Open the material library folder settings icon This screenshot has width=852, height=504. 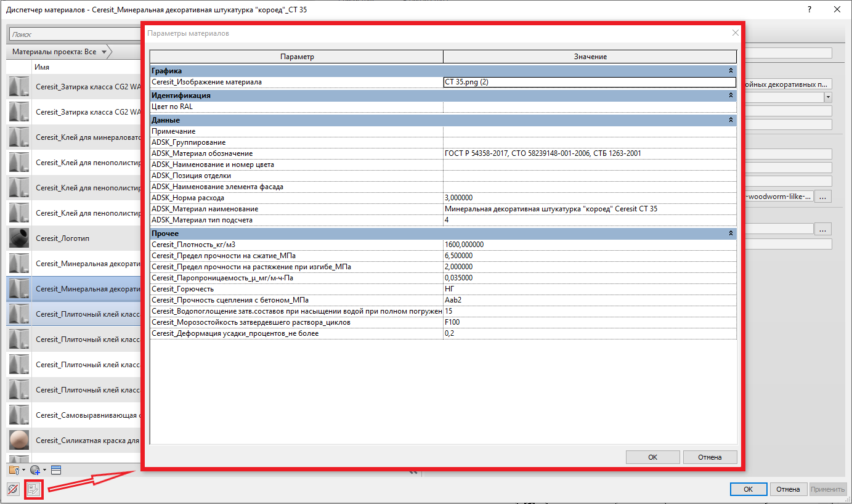[x=14, y=470]
